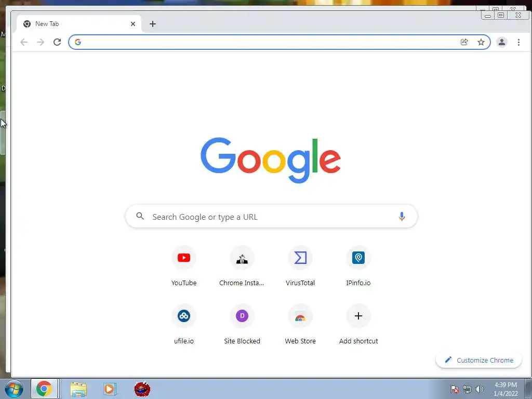The image size is (532, 399).
Task: Select the New Tab tab
Action: pos(79,24)
